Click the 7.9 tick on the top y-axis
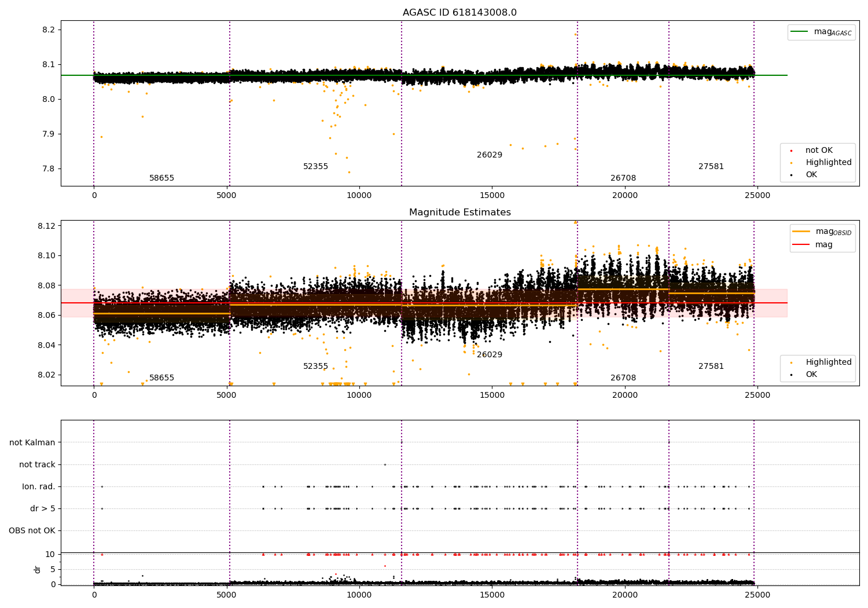Screen dimensions: 868x608 (x=49, y=134)
